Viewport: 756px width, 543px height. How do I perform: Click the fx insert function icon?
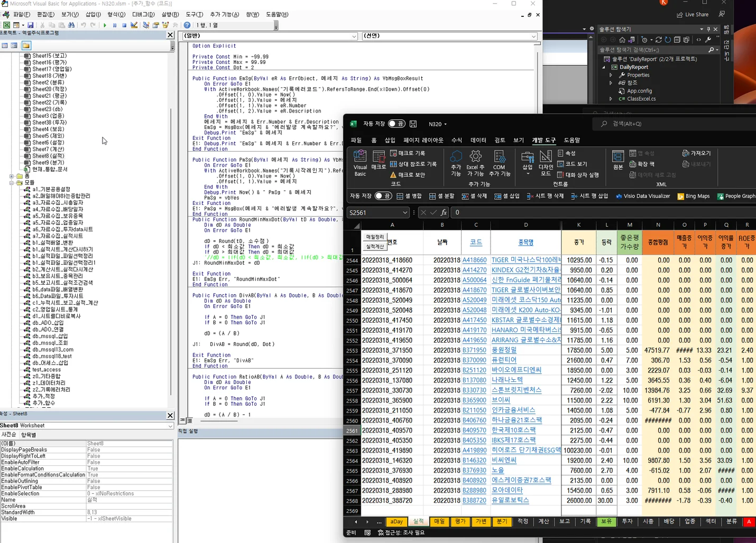[444, 212]
